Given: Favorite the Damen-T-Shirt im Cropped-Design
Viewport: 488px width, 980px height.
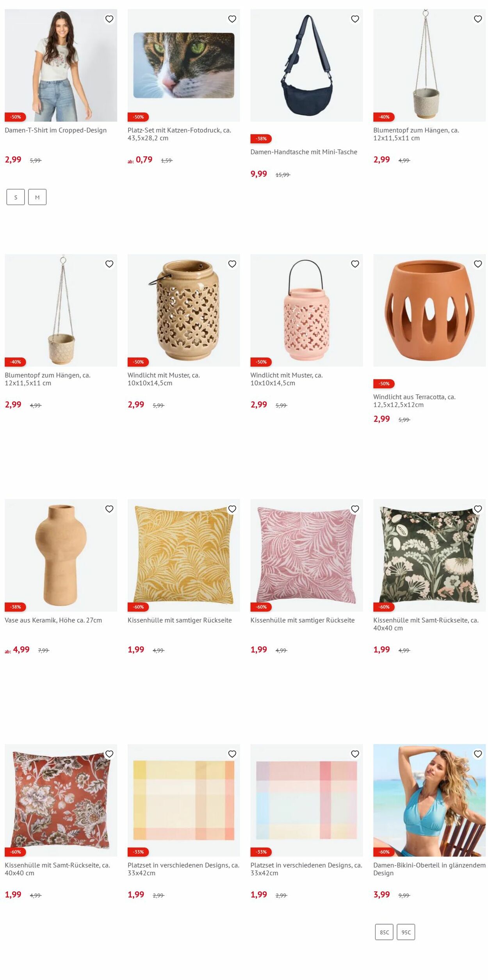Looking at the screenshot, I should (109, 19).
